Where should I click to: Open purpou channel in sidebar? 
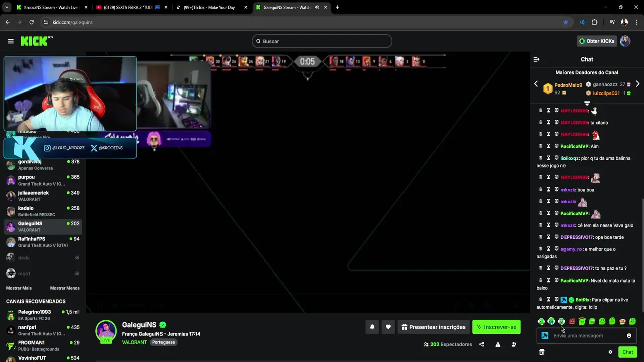(x=43, y=180)
